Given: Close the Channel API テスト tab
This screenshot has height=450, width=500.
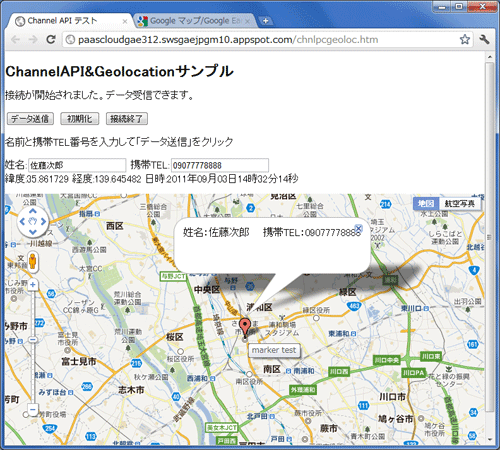Looking at the screenshot, I should (125, 21).
